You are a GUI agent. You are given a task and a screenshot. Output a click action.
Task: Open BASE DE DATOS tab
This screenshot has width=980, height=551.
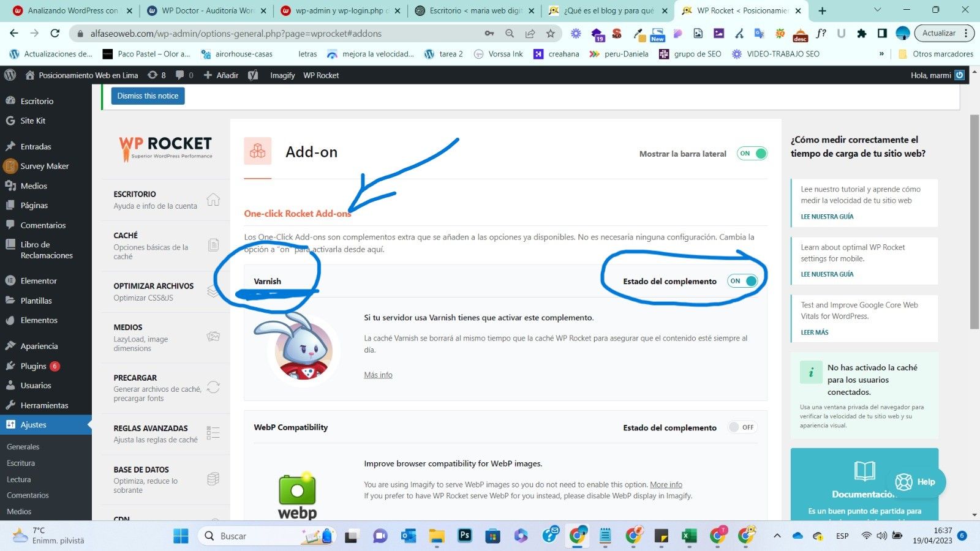[165, 479]
